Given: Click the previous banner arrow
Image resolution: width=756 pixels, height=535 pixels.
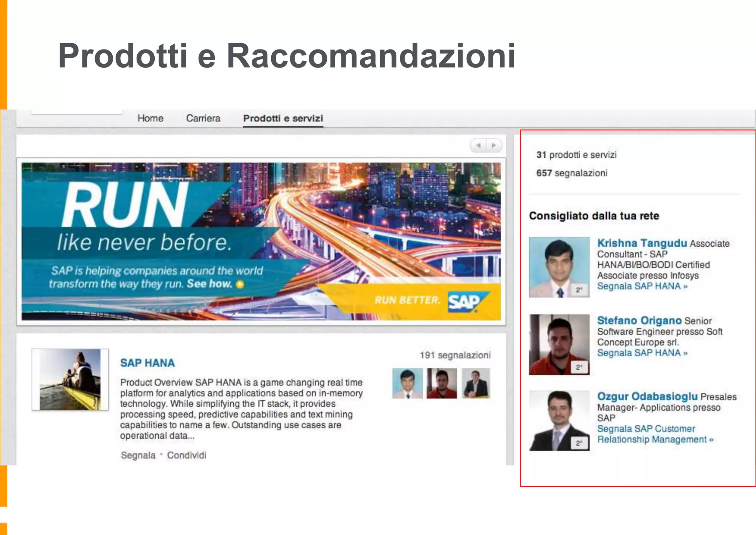Looking at the screenshot, I should click(478, 145).
